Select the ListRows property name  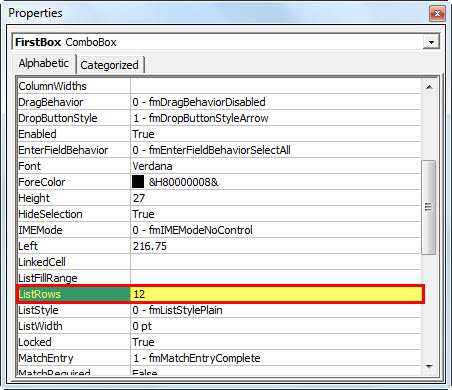(x=40, y=294)
